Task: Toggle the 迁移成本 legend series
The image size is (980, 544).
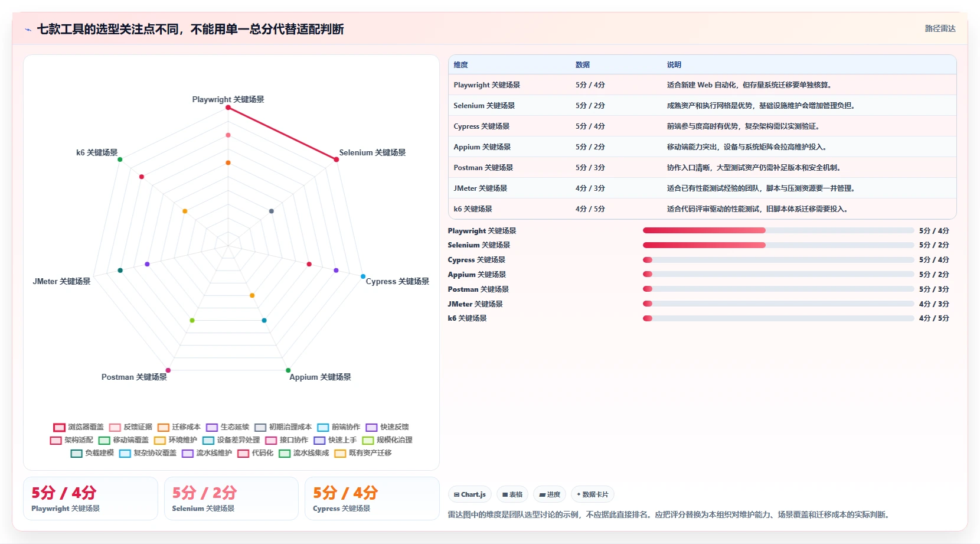Action: point(179,427)
